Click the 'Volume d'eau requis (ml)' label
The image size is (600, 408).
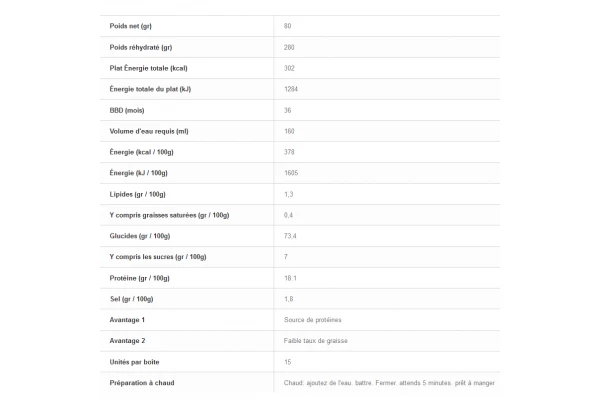click(149, 131)
